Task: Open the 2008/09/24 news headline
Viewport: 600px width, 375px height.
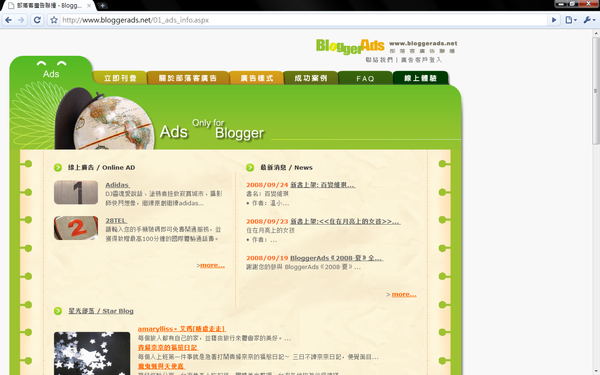Action: coord(323,185)
